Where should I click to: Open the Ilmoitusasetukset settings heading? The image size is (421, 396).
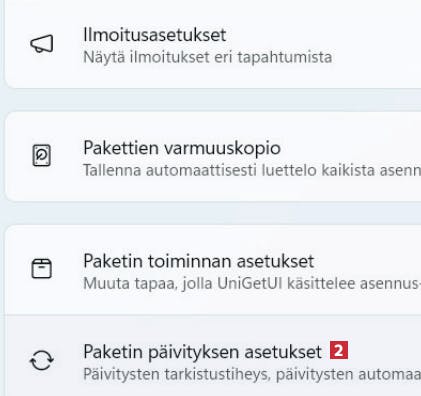(x=155, y=35)
